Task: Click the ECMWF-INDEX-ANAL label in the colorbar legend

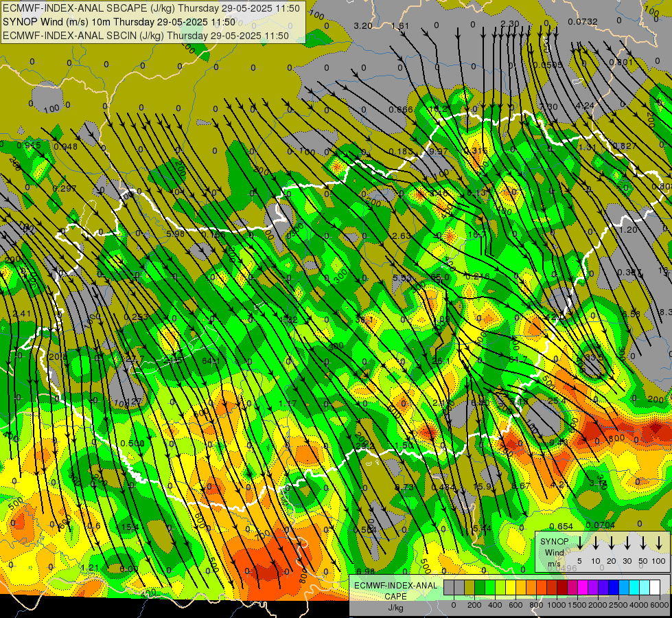Action: tap(395, 586)
